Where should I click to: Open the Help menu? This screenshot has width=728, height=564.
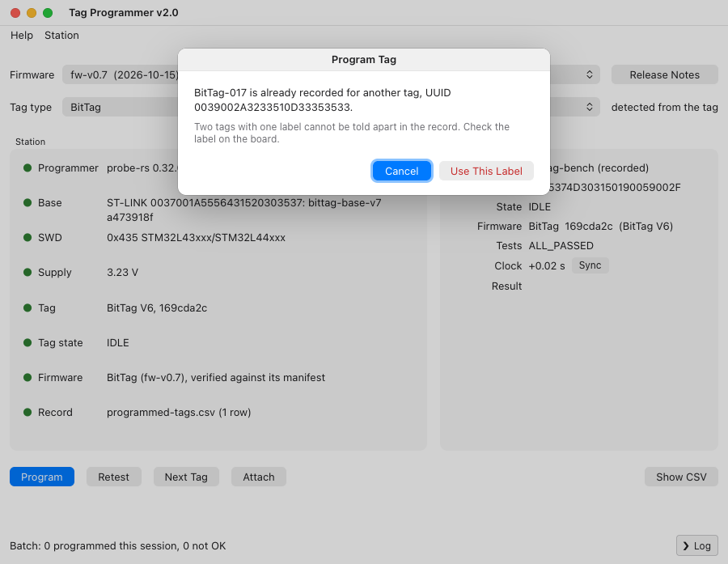[22, 36]
